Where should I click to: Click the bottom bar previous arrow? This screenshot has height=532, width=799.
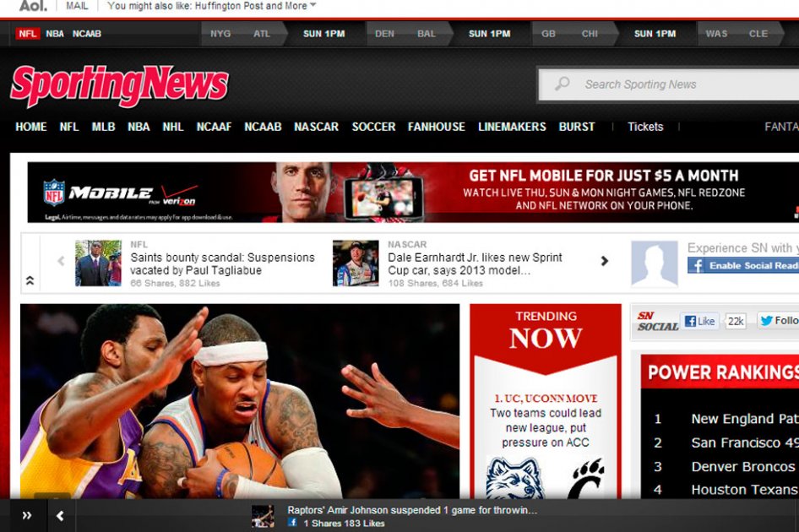(x=60, y=516)
